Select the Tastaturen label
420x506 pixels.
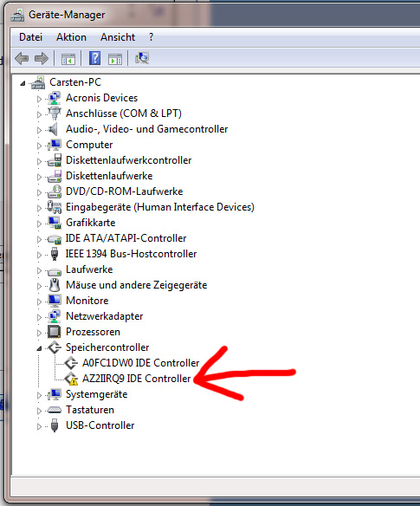click(x=90, y=410)
